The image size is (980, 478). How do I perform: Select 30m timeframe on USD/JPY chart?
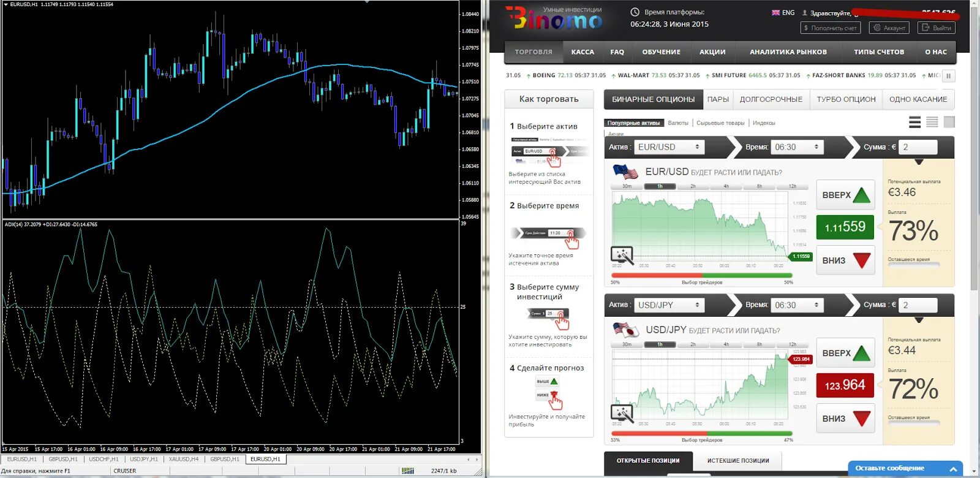pos(627,344)
